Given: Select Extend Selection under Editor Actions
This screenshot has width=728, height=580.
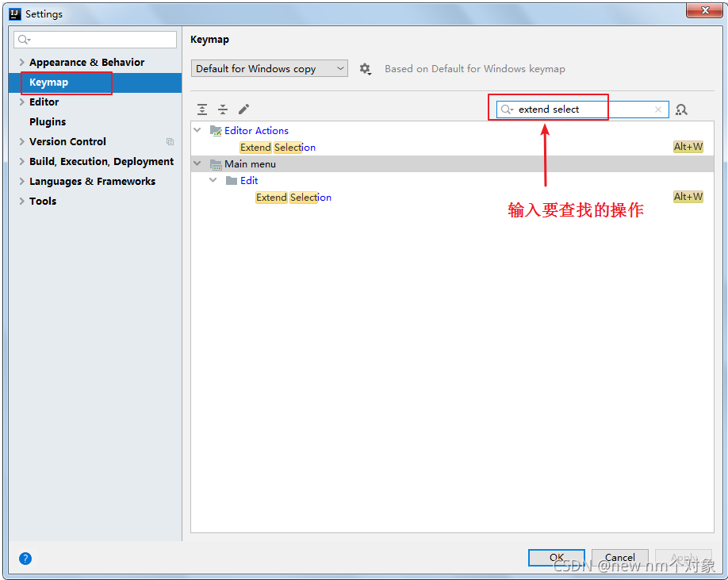Looking at the screenshot, I should [278, 148].
